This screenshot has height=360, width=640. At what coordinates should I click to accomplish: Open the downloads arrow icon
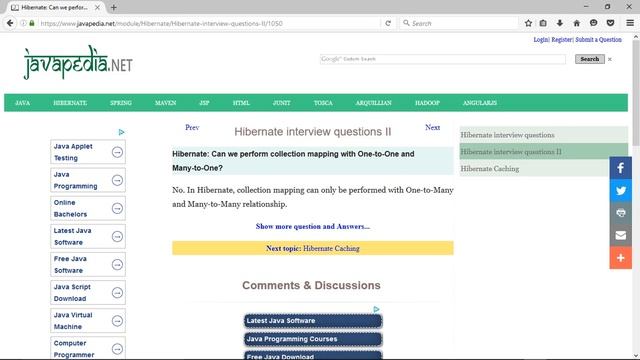[x=560, y=23]
